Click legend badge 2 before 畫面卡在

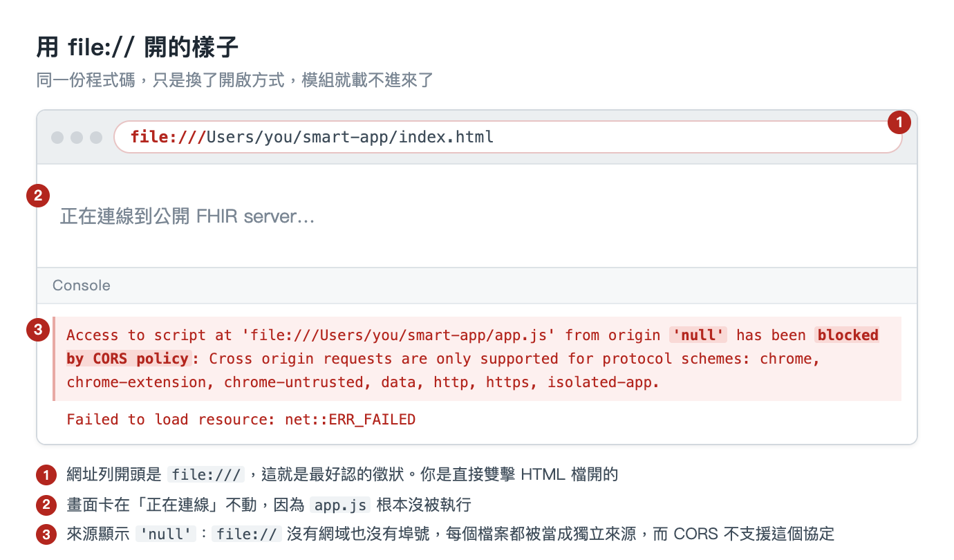[x=46, y=505]
